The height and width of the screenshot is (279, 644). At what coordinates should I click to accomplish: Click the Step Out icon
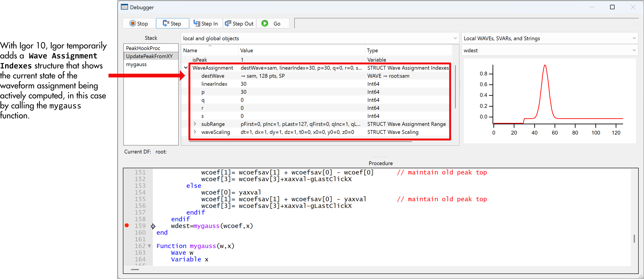tap(228, 23)
